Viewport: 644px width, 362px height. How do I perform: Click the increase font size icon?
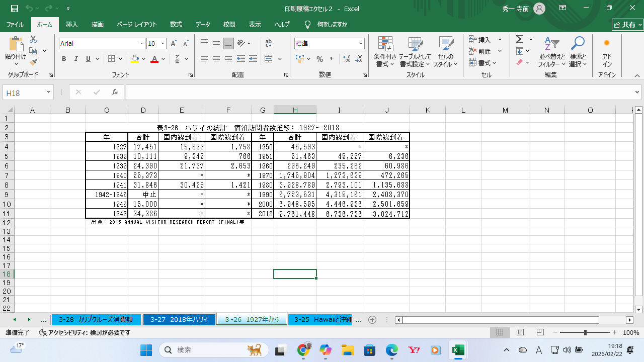point(174,44)
